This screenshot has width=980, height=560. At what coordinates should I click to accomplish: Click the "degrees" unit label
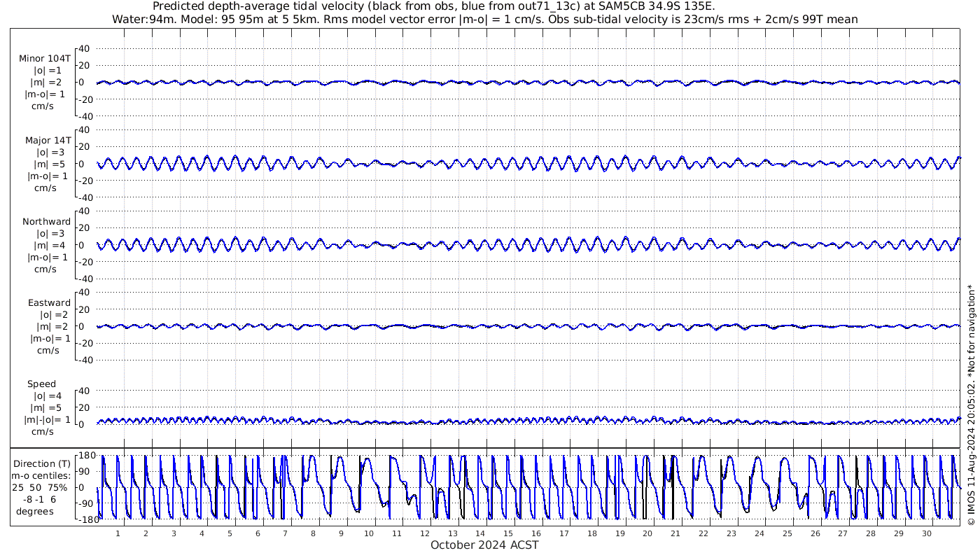[35, 511]
